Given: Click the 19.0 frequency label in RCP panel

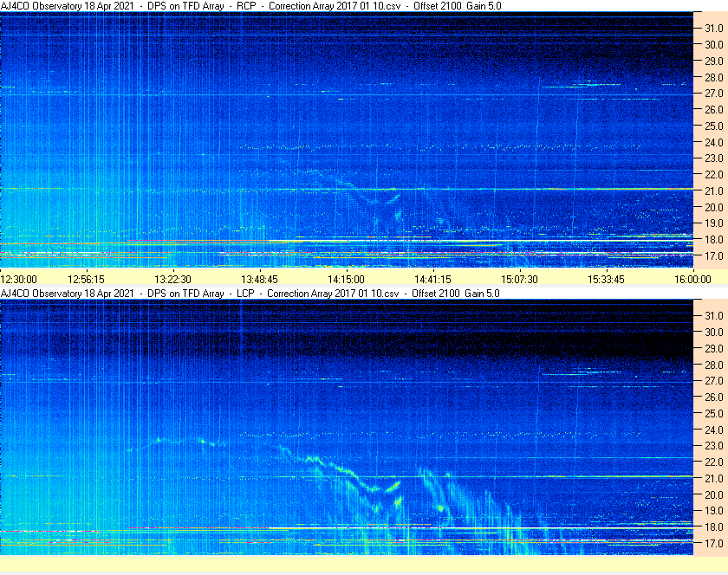Looking at the screenshot, I should point(714,223).
